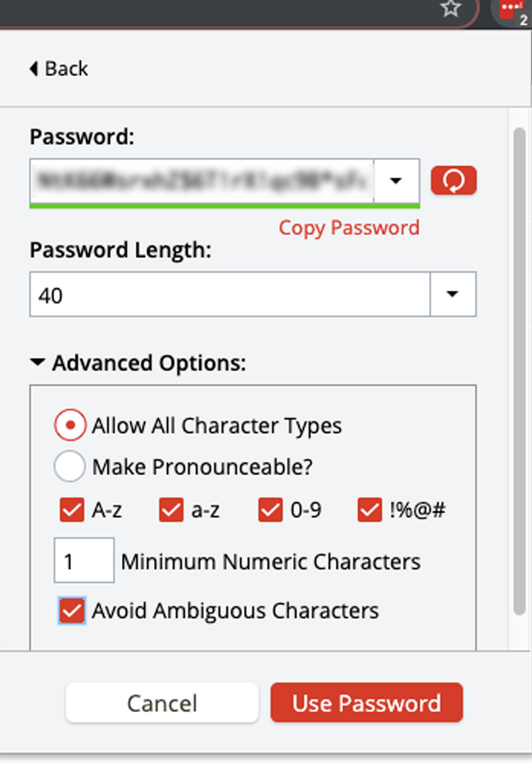532x771 pixels.
Task: Click the Back arrow icon
Action: (34, 69)
